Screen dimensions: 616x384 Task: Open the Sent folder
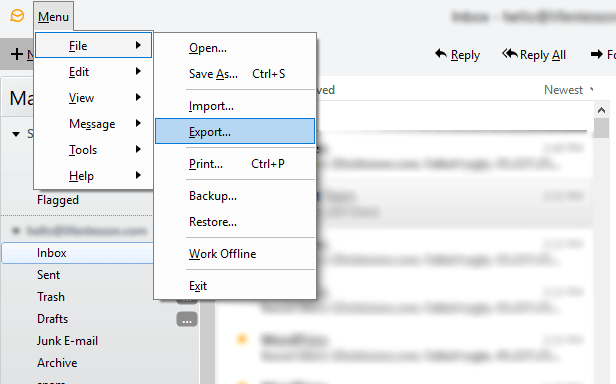(x=48, y=275)
